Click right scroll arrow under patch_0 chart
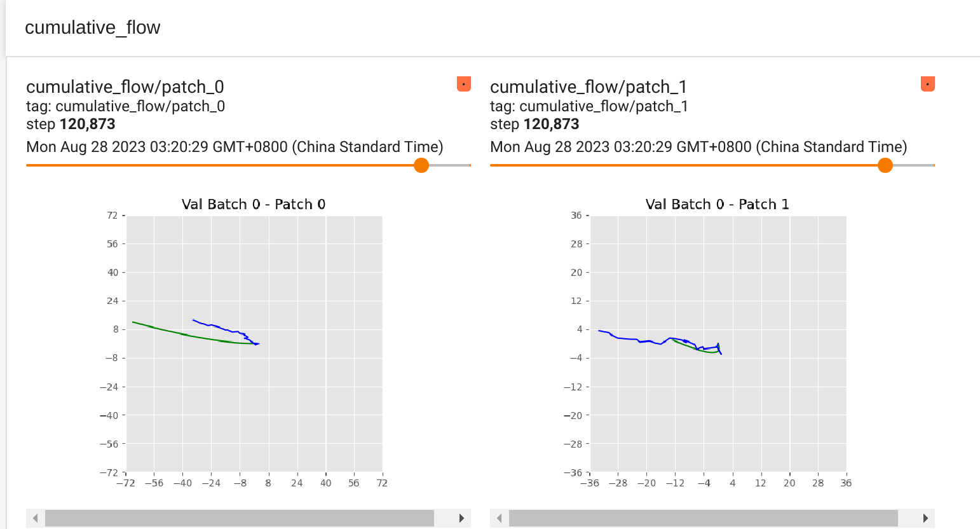This screenshot has height=529, width=980. click(x=461, y=518)
